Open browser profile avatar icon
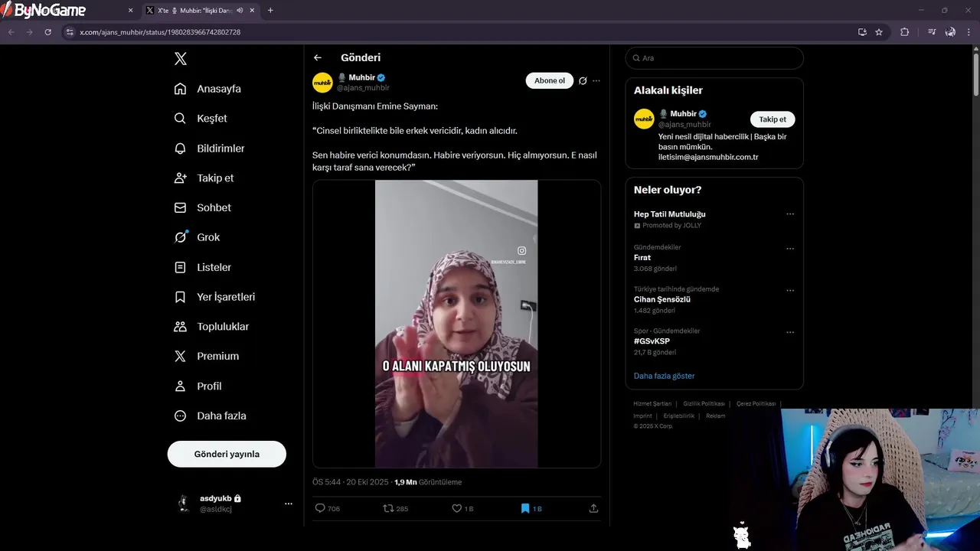980x551 pixels. pos(950,32)
